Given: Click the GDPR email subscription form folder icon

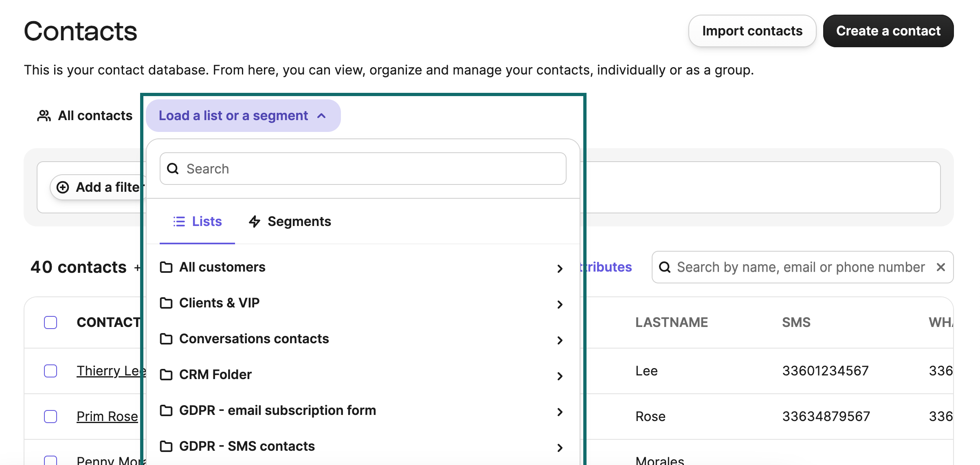Looking at the screenshot, I should (x=166, y=410).
